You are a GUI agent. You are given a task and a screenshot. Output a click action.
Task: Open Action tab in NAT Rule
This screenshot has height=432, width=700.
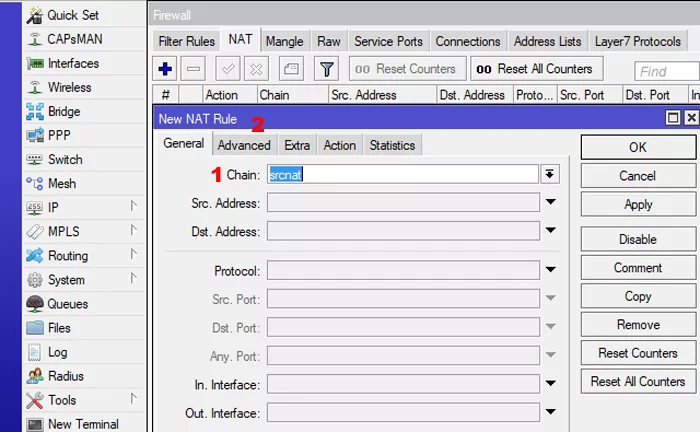(340, 145)
